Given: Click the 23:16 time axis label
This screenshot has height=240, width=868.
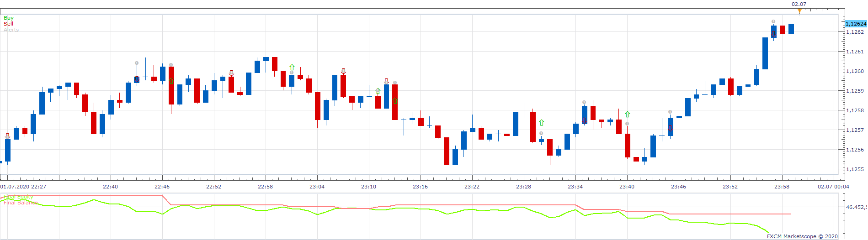Looking at the screenshot, I should 420,187.
